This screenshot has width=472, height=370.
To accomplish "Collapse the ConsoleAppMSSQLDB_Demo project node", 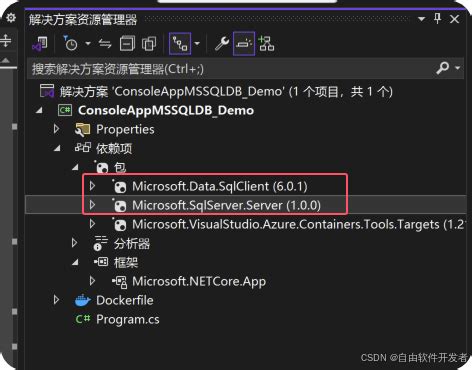I will click(x=40, y=110).
